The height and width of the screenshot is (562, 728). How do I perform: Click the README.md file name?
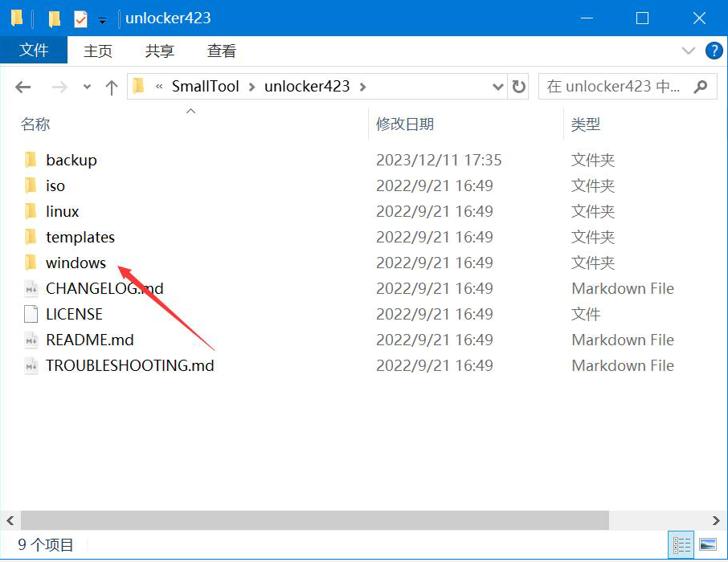pyautogui.click(x=90, y=340)
